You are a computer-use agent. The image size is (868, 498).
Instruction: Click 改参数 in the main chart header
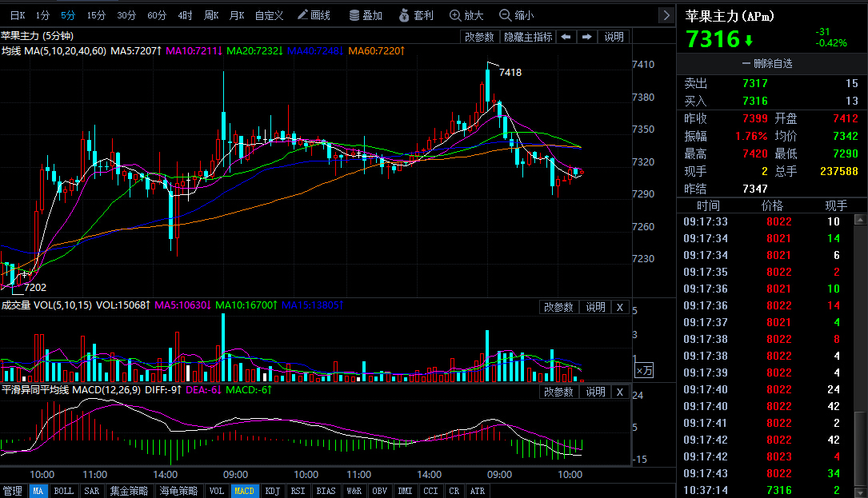[x=479, y=37]
